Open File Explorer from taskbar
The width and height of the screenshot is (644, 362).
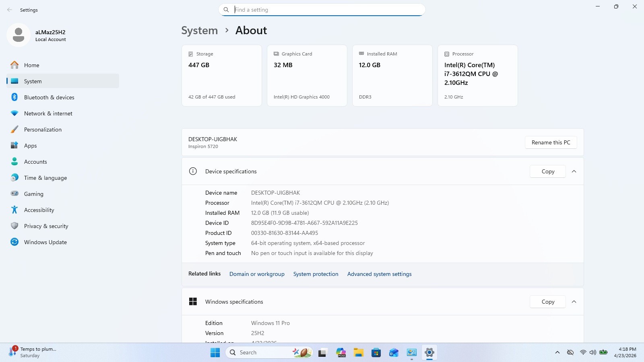(359, 353)
